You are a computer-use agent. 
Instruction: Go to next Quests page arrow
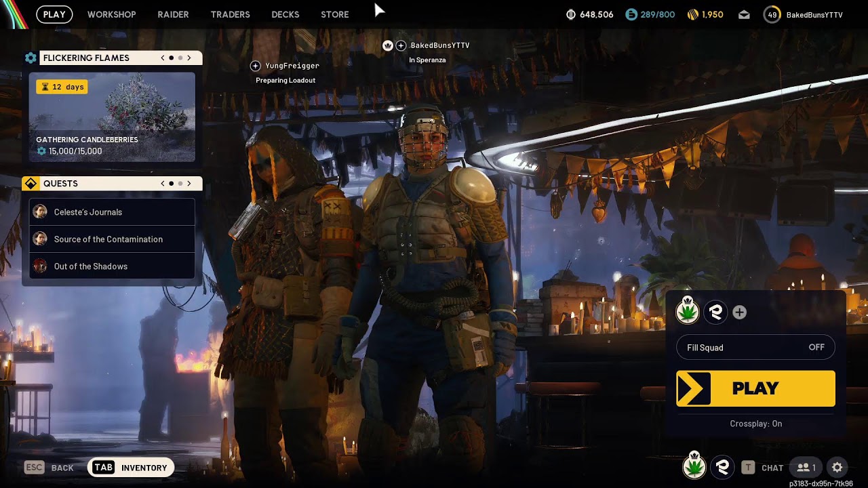tap(189, 184)
